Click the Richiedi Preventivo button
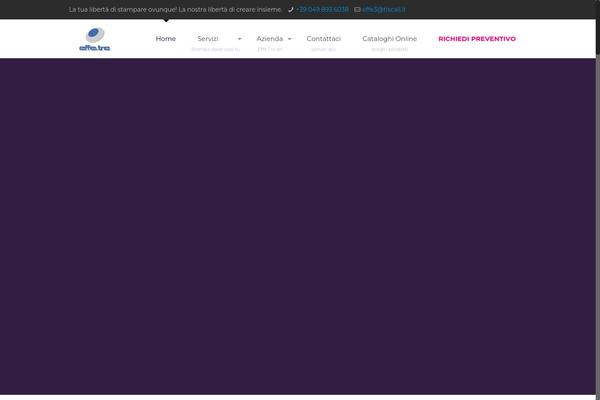600x400 pixels. 477,38
